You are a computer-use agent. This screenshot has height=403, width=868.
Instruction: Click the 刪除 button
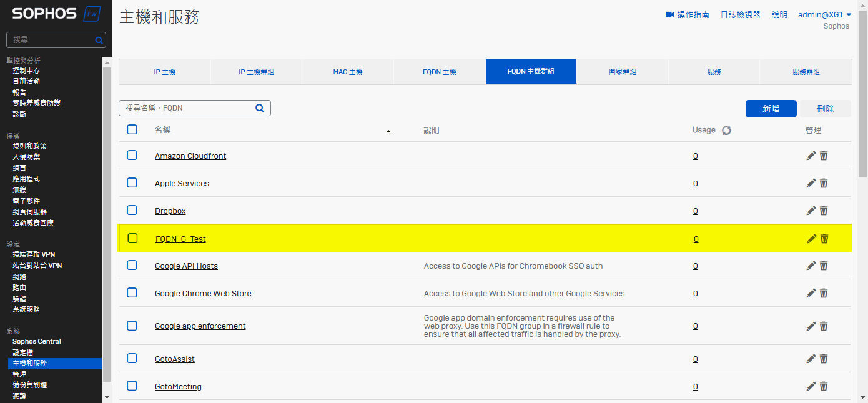pyautogui.click(x=826, y=109)
